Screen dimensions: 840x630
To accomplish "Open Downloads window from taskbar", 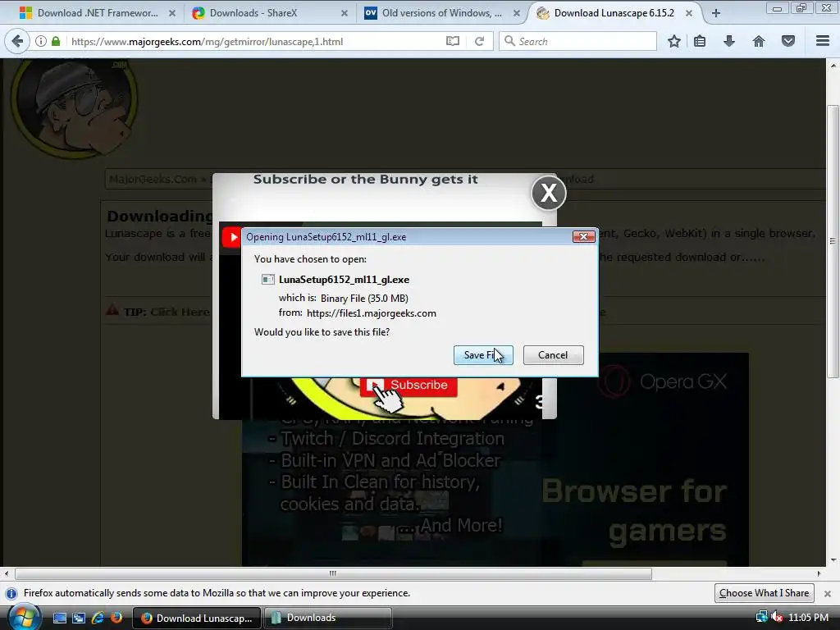I will tap(328, 619).
